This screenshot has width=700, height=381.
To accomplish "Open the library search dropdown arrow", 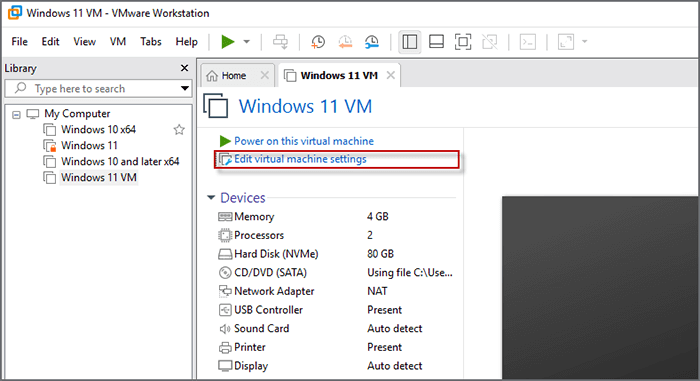I will [x=184, y=88].
